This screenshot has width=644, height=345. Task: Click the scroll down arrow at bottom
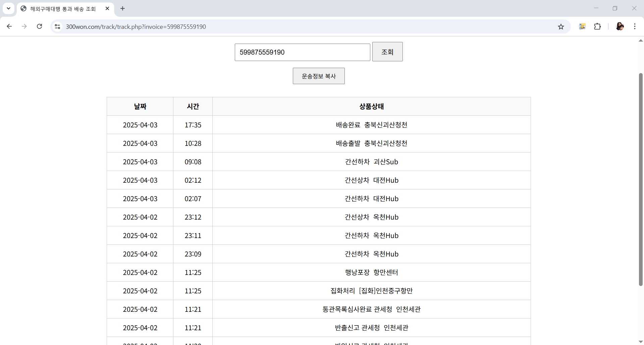click(641, 342)
